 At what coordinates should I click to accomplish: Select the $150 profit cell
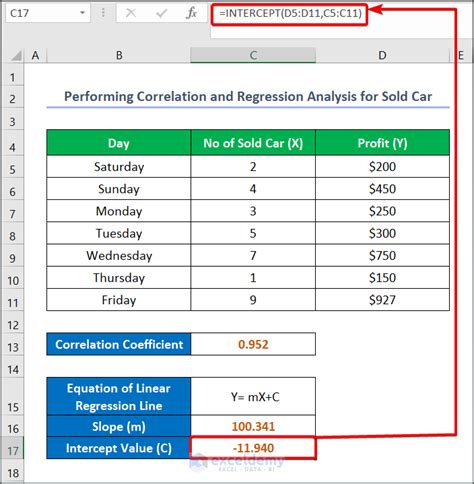tap(382, 277)
